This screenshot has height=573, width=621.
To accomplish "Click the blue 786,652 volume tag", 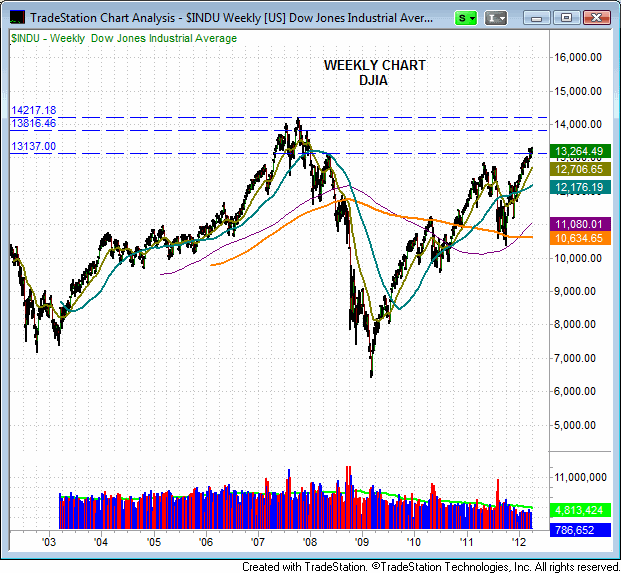I will (x=576, y=530).
